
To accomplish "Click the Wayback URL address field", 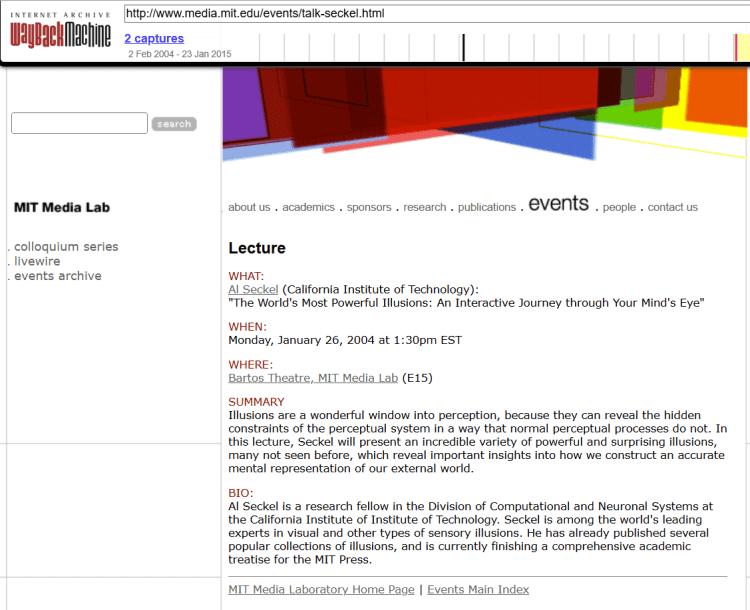I will pos(437,13).
